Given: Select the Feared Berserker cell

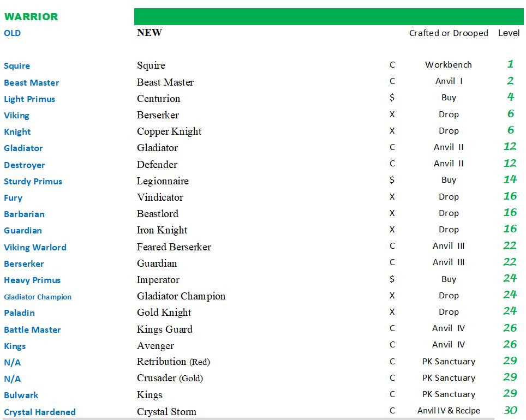Looking at the screenshot, I should pyautogui.click(x=174, y=247).
